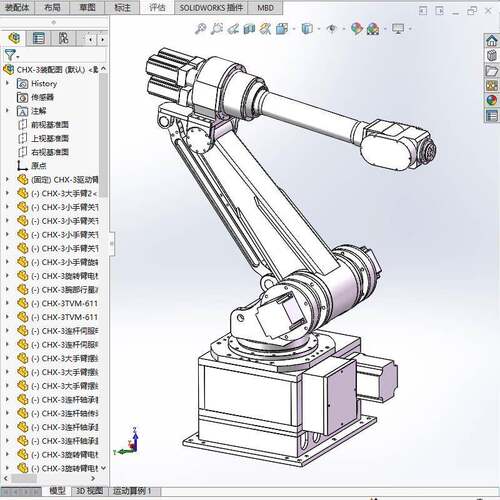
Task: Open the view settings monitor dropdown
Action: tap(398, 29)
